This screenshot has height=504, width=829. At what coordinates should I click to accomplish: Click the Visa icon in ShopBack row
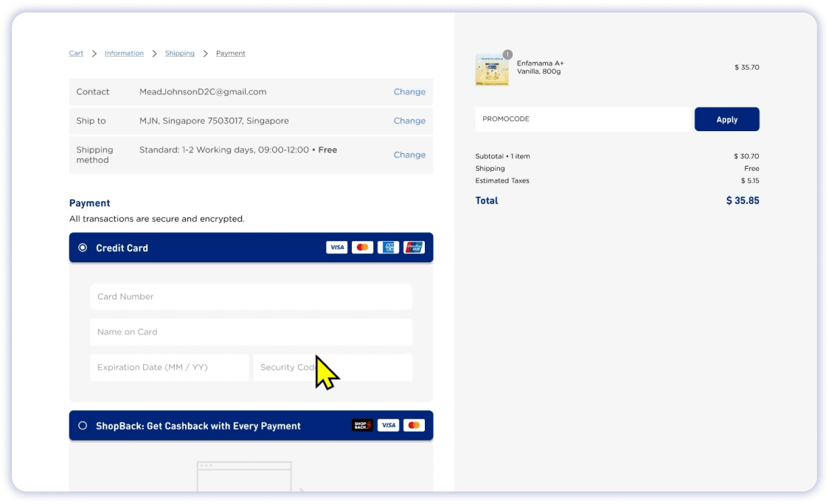388,425
